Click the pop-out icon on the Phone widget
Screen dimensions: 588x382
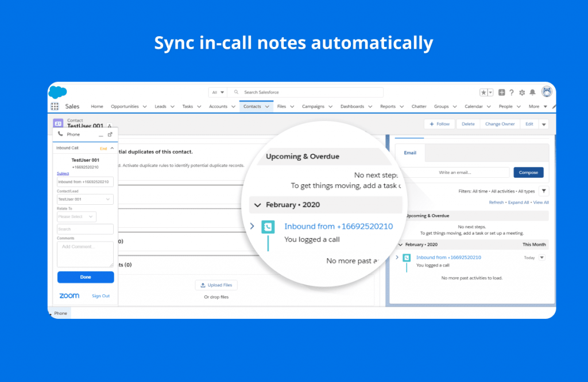tap(110, 134)
